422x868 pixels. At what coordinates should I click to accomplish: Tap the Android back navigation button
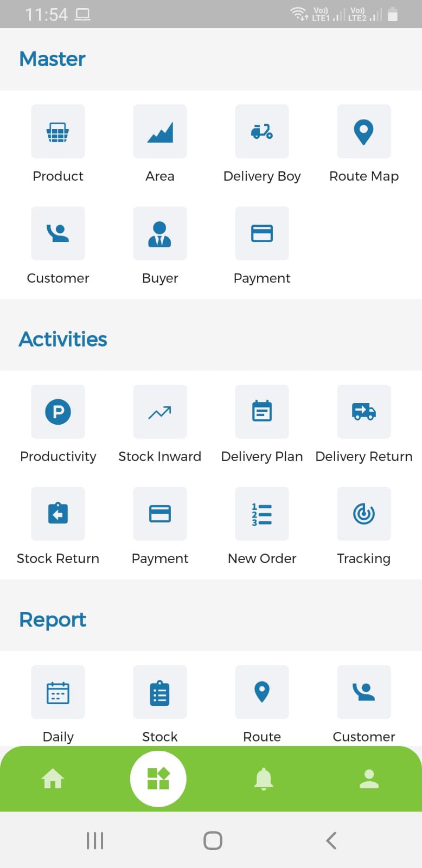[x=331, y=840]
